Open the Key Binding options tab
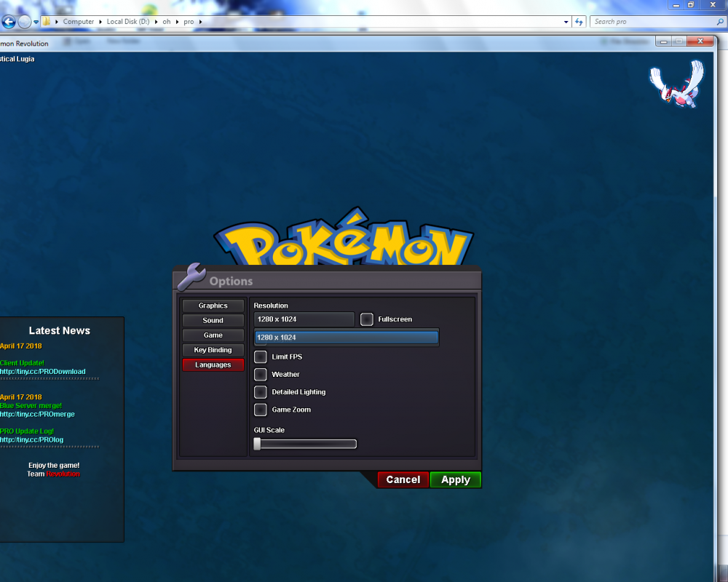Viewport: 728px width, 582px height. pyautogui.click(x=213, y=350)
